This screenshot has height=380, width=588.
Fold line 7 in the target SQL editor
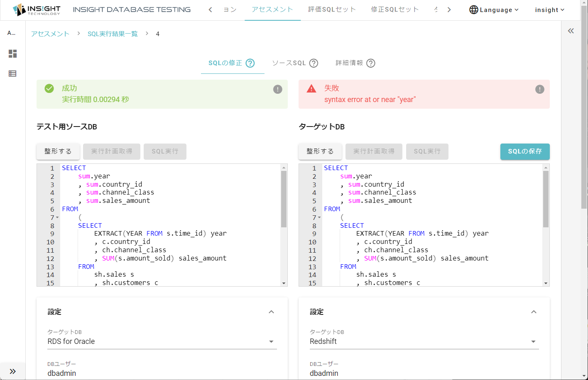pyautogui.click(x=319, y=217)
